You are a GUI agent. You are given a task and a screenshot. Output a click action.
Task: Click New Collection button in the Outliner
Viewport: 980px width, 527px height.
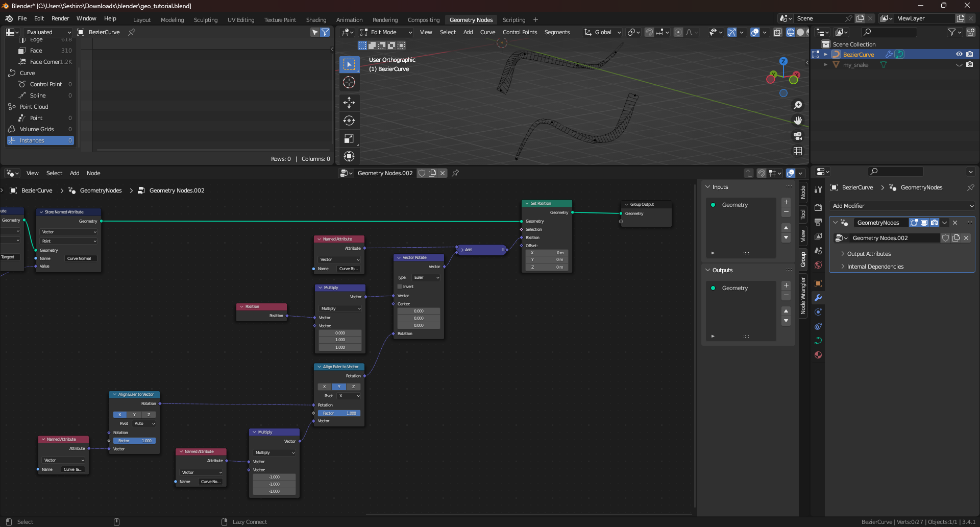pos(971,32)
